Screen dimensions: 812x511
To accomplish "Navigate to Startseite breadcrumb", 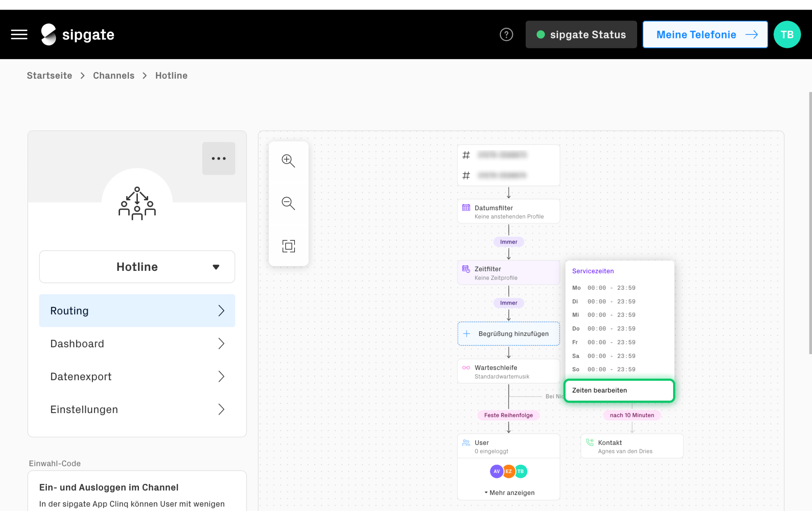I will (50, 75).
